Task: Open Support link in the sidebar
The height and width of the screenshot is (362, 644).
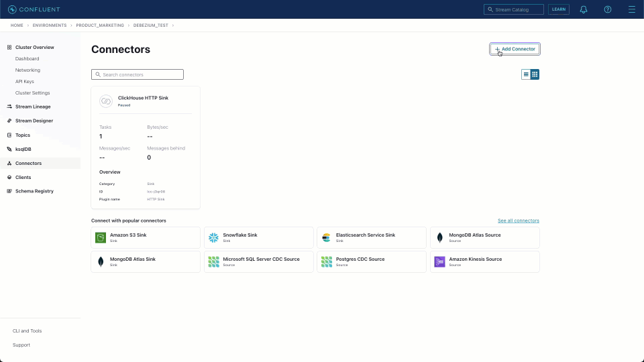Action: click(x=21, y=345)
